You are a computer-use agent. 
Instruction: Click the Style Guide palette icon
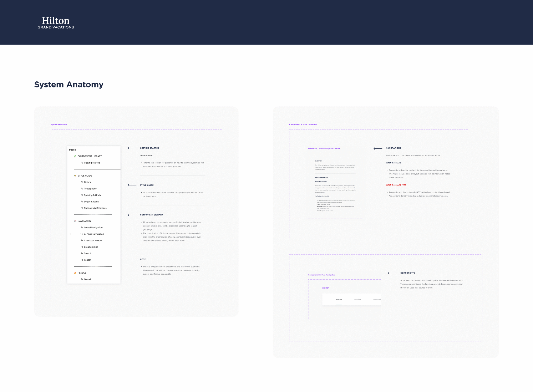tap(75, 175)
